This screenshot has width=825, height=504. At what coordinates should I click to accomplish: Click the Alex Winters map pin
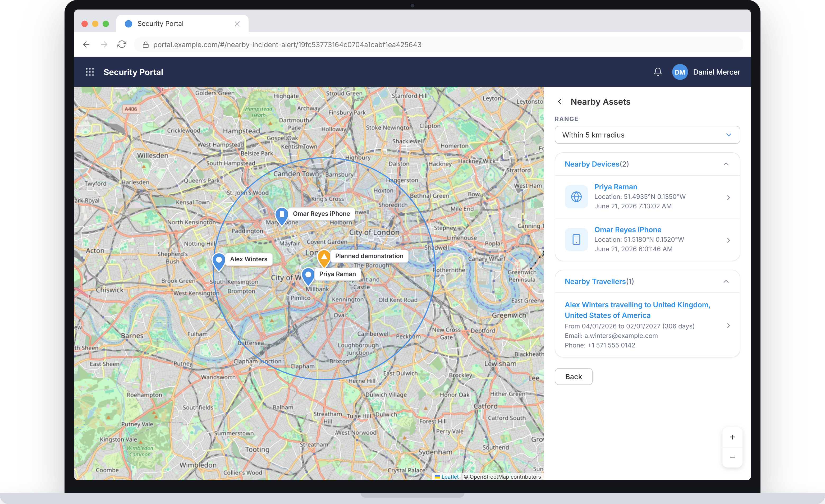pos(219,262)
